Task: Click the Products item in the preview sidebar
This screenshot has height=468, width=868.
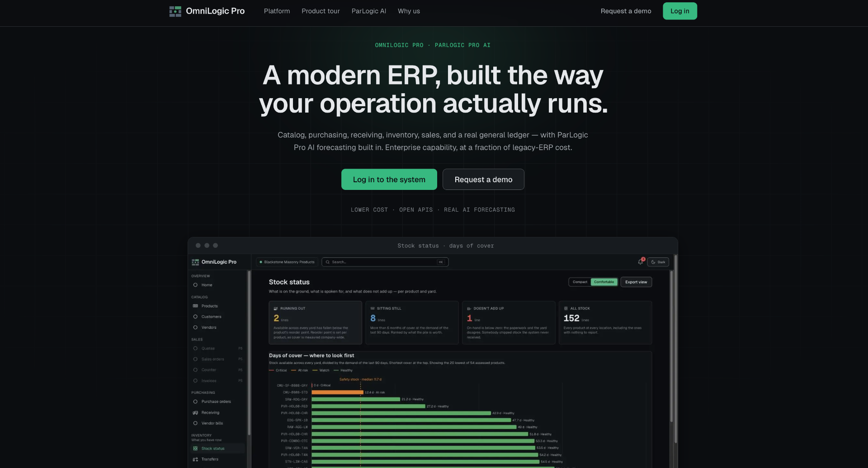Action: pos(218,306)
